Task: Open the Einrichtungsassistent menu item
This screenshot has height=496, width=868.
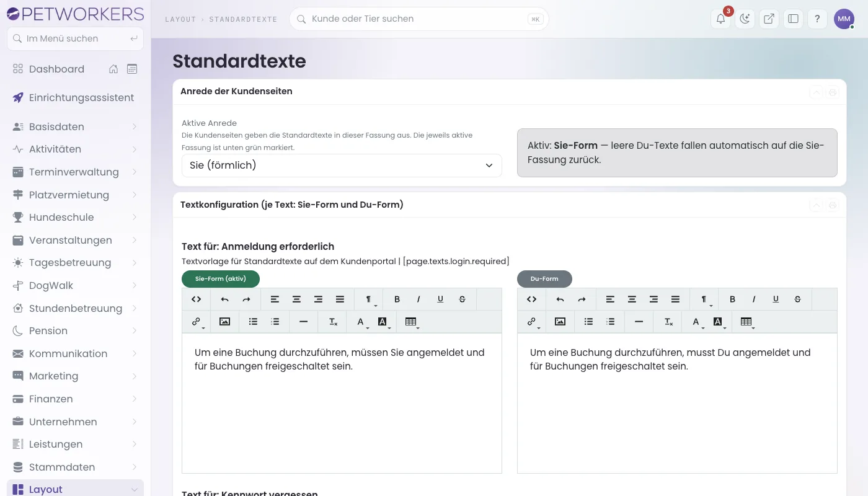Action: pyautogui.click(x=75, y=97)
